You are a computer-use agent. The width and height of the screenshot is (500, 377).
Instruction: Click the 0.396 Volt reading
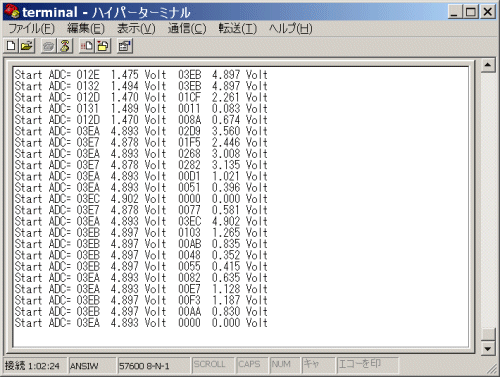tap(240, 188)
